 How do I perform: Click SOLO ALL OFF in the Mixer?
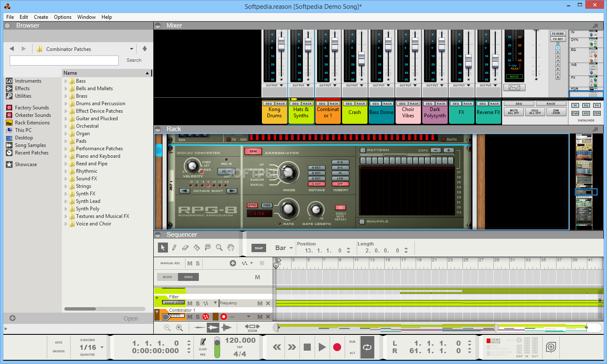point(535,112)
